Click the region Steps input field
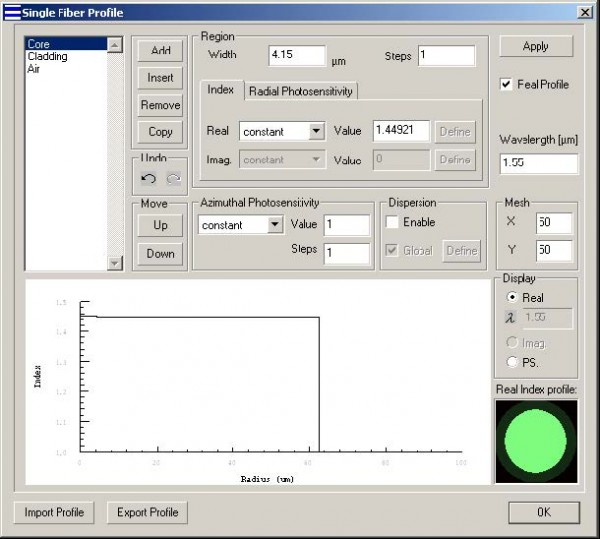The image size is (600, 539). (447, 55)
